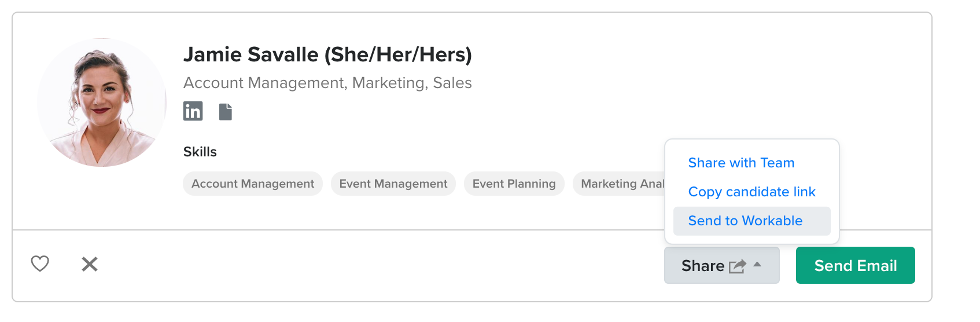Select the Event Planning skill tag
The width and height of the screenshot is (980, 322).
click(514, 184)
